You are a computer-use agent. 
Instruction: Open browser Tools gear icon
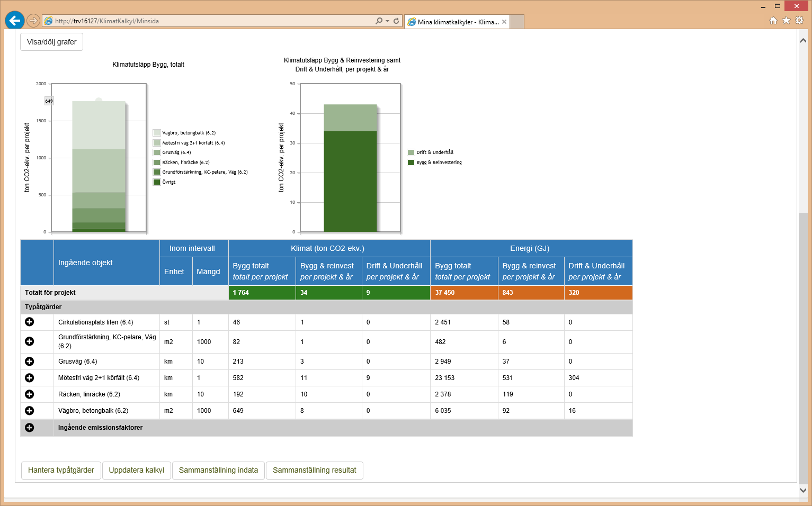click(800, 21)
